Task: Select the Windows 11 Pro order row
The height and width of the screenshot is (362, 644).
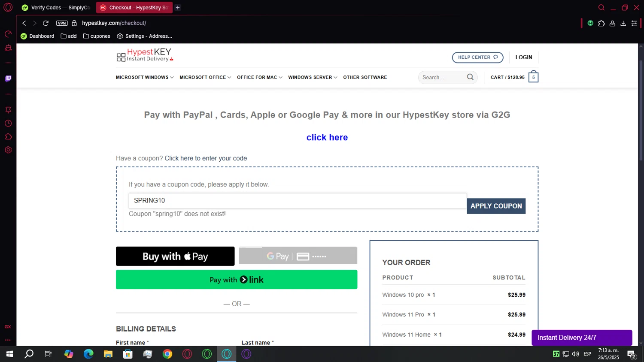Action: click(454, 314)
